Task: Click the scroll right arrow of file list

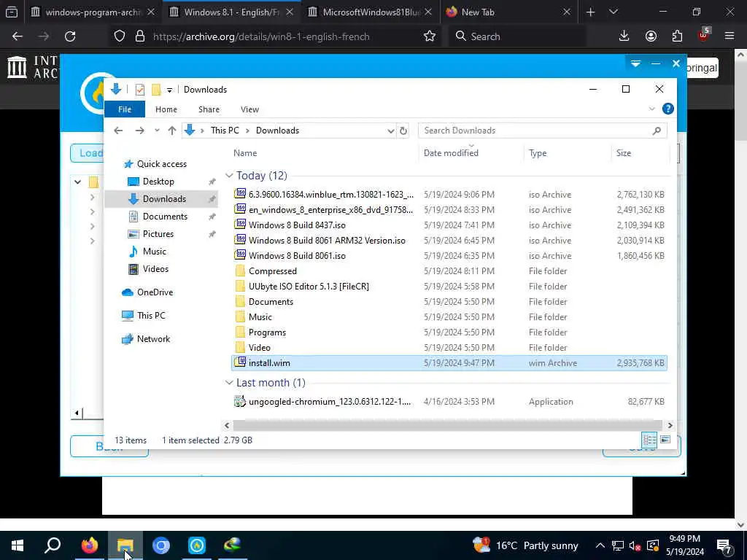Action: [670, 425]
